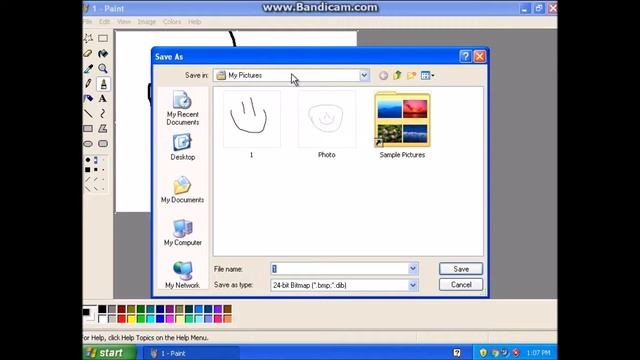Click the Go Back icon in Save As
The width and height of the screenshot is (640, 360).
coord(383,76)
